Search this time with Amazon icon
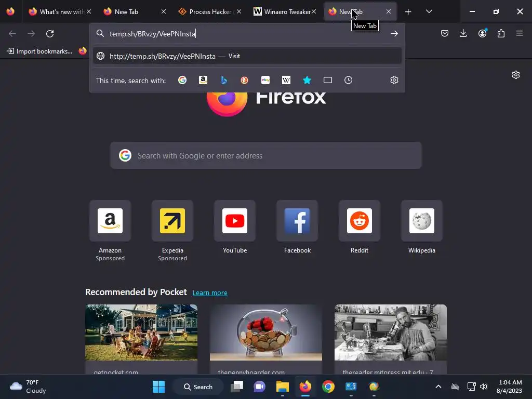 [203, 80]
